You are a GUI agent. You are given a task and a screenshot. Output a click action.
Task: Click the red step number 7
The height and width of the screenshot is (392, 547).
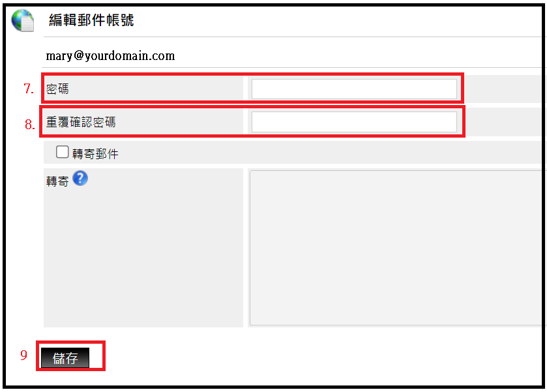pyautogui.click(x=28, y=89)
